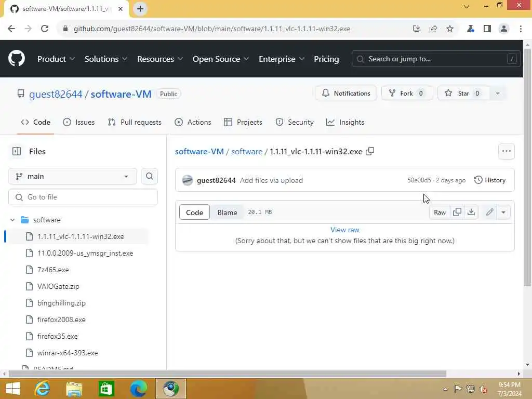Fork the repository
This screenshot has width=532, height=399.
407,94
